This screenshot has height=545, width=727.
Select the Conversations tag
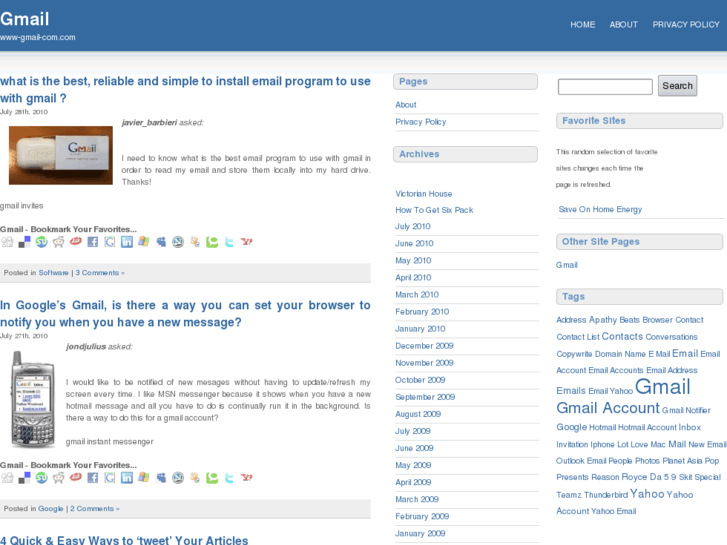671,337
